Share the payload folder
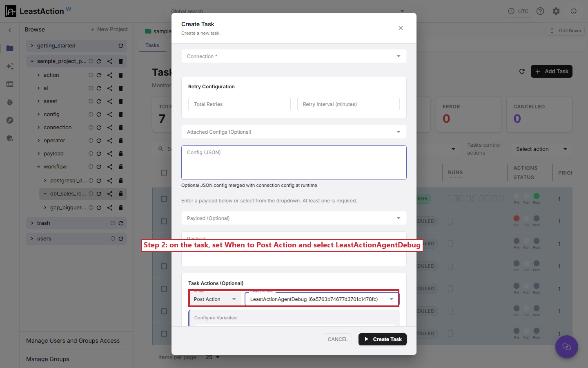The image size is (588, 368). [x=110, y=154]
